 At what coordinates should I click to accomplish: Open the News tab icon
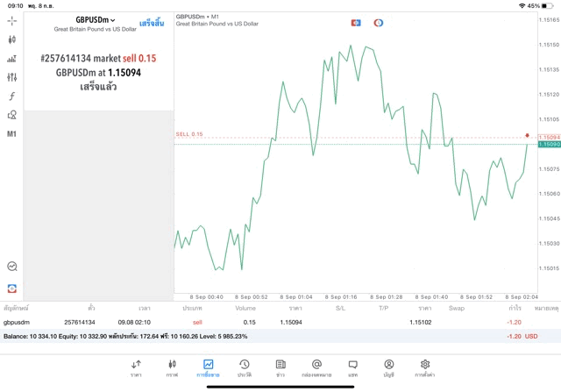point(280,368)
